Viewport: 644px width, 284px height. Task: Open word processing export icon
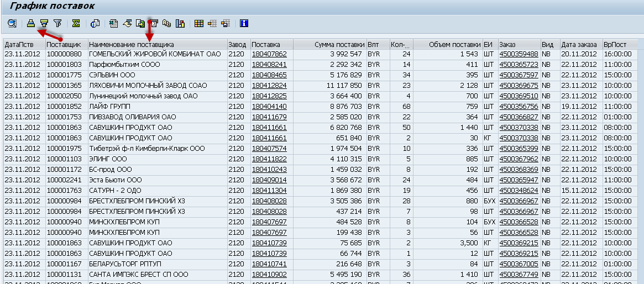[127, 23]
